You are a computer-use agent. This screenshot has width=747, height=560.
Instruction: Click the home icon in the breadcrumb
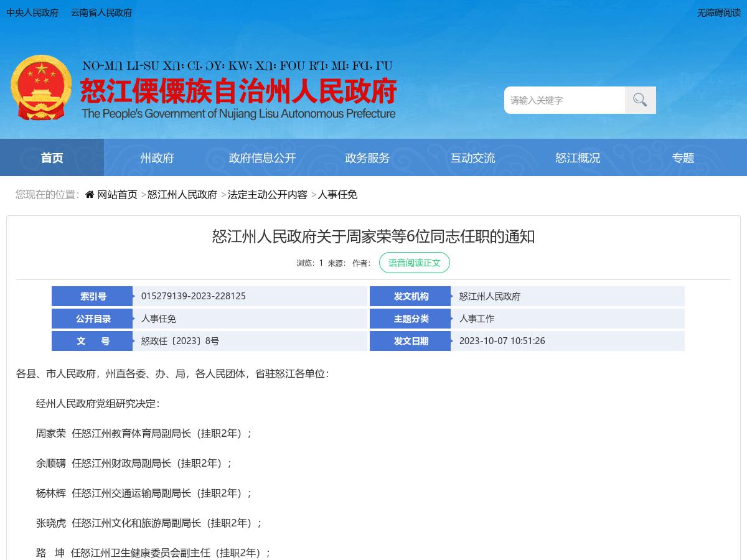(x=89, y=194)
